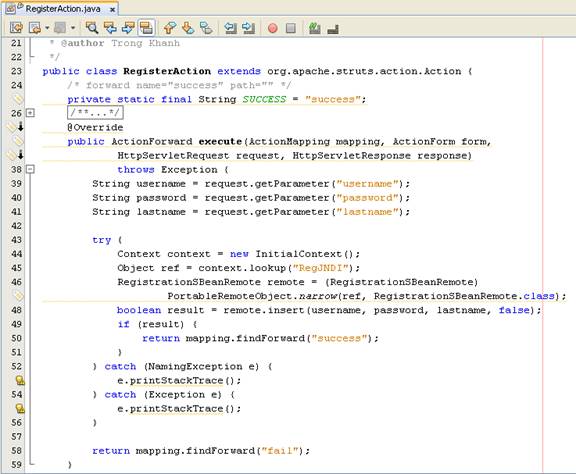
Task: Open the Find Selection magnifier tool
Action: pos(91,28)
